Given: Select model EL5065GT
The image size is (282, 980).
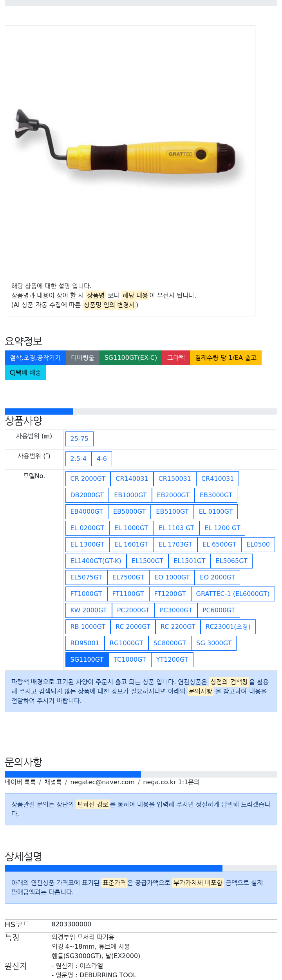Looking at the screenshot, I should (231, 561).
